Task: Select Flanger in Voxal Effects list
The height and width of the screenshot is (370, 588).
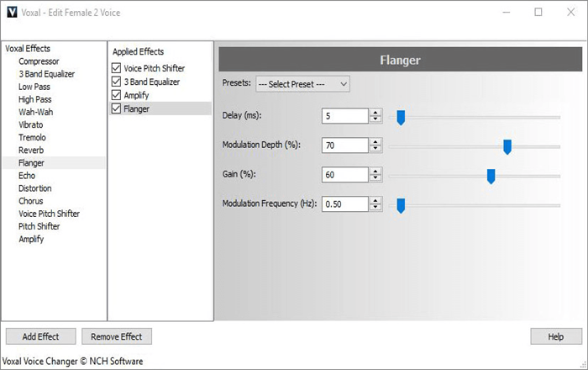Action: click(x=32, y=163)
